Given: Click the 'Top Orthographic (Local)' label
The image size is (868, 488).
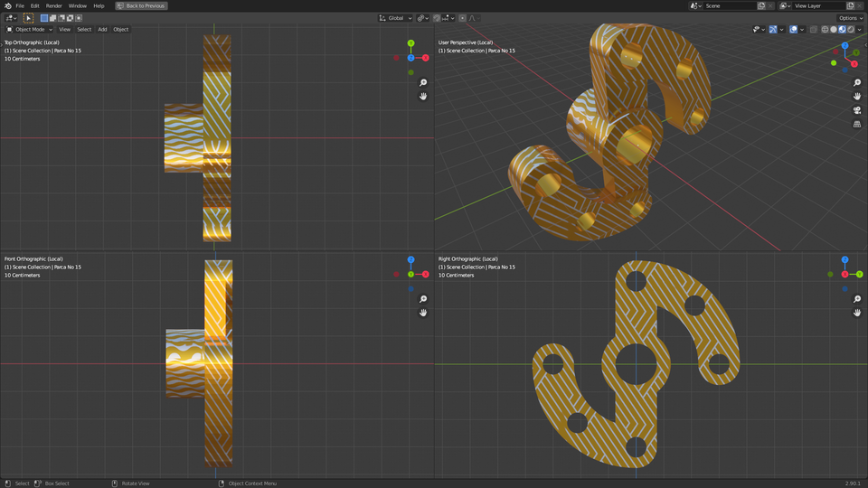Looking at the screenshot, I should (32, 42).
